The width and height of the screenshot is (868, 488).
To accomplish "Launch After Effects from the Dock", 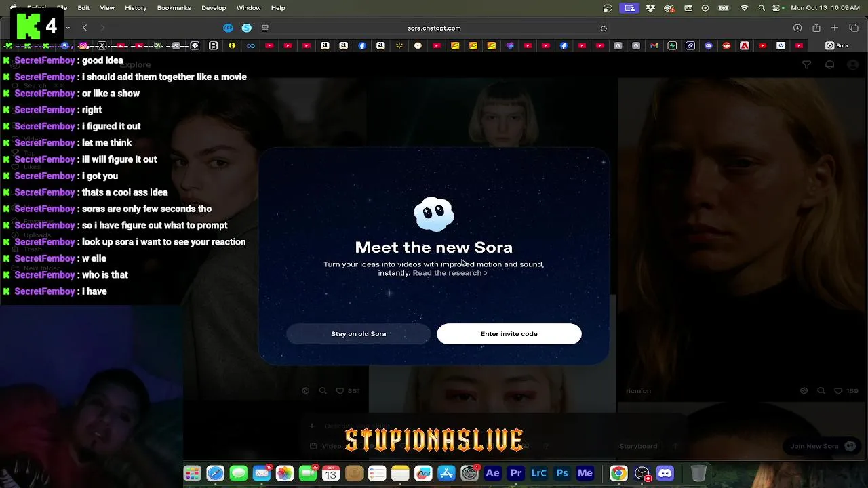I will point(493,473).
